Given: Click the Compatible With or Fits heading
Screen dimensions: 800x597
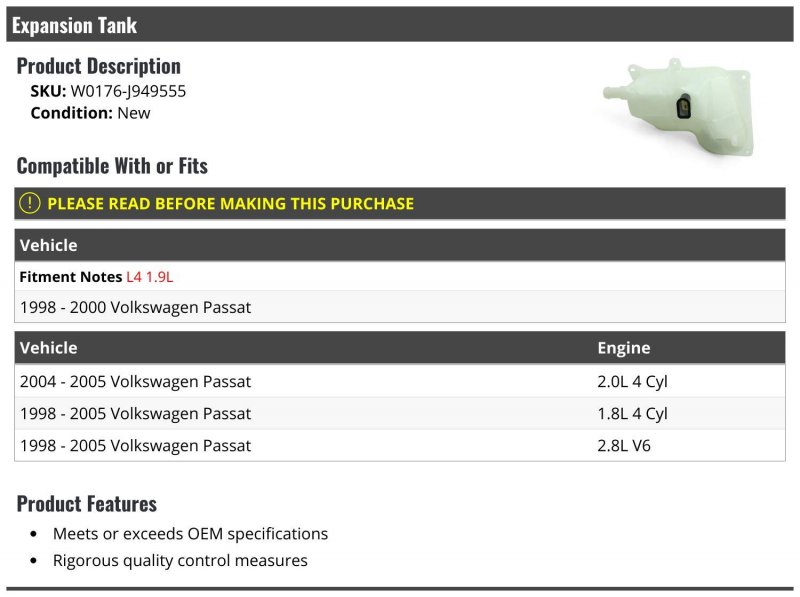Looking at the screenshot, I should point(112,166).
